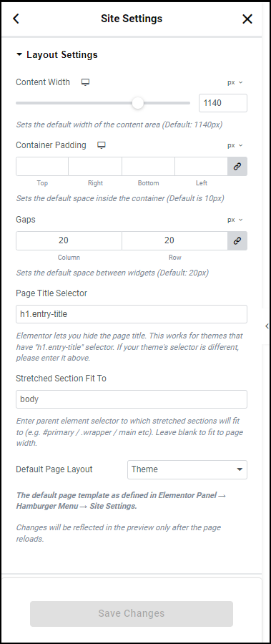
Task: Click the Page Title Selector text field
Action: [x=132, y=314]
